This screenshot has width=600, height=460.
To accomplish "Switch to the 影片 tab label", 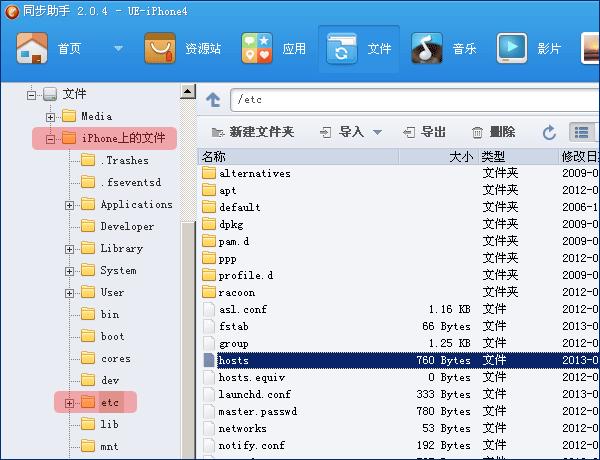I will pyautogui.click(x=549, y=49).
